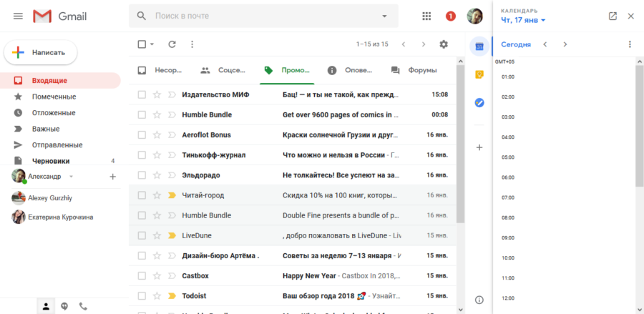This screenshot has width=644, height=314.
Task: Open calendar in a new tab
Action: point(613,16)
